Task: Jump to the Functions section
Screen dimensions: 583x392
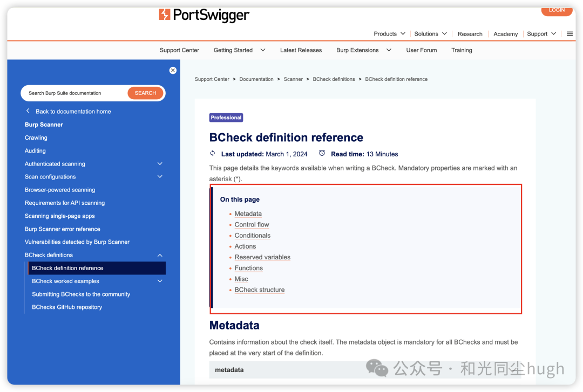Action: pos(249,268)
